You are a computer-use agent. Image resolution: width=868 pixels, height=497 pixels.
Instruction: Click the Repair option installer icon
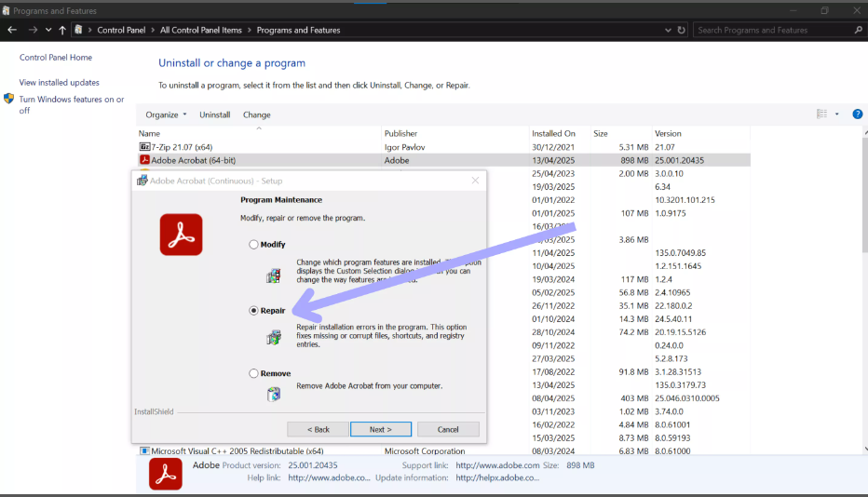pos(274,337)
